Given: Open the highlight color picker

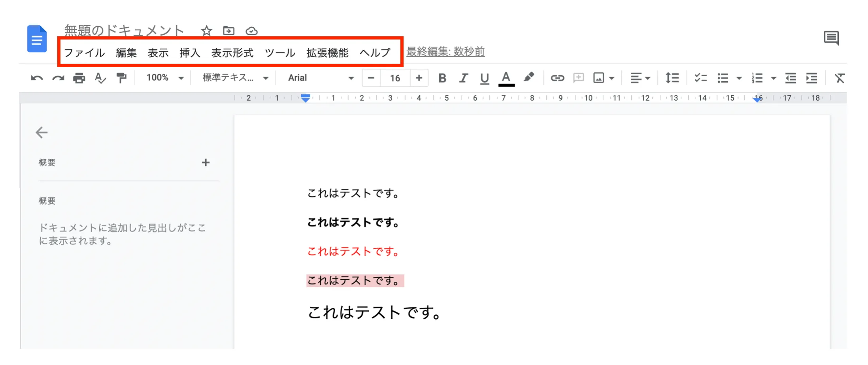Looking at the screenshot, I should coord(528,77).
